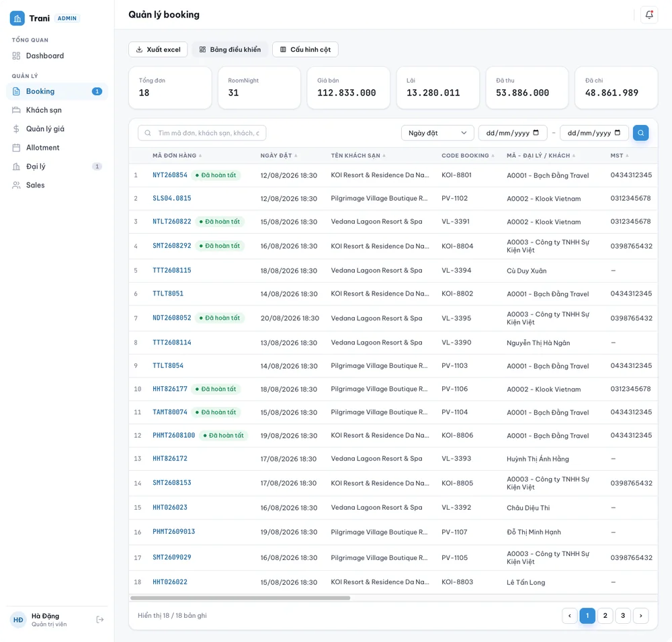Click the HĐ user avatar
This screenshot has width=672, height=642.
18,620
